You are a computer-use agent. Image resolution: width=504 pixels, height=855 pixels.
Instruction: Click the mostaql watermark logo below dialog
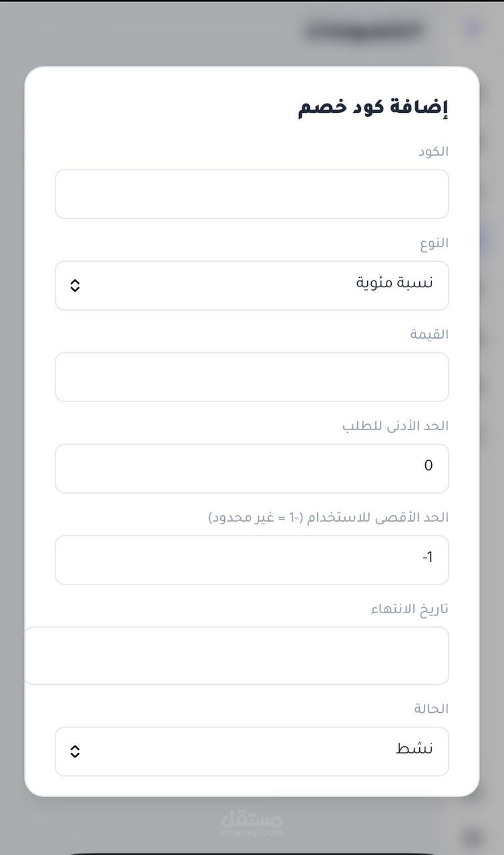[252, 822]
